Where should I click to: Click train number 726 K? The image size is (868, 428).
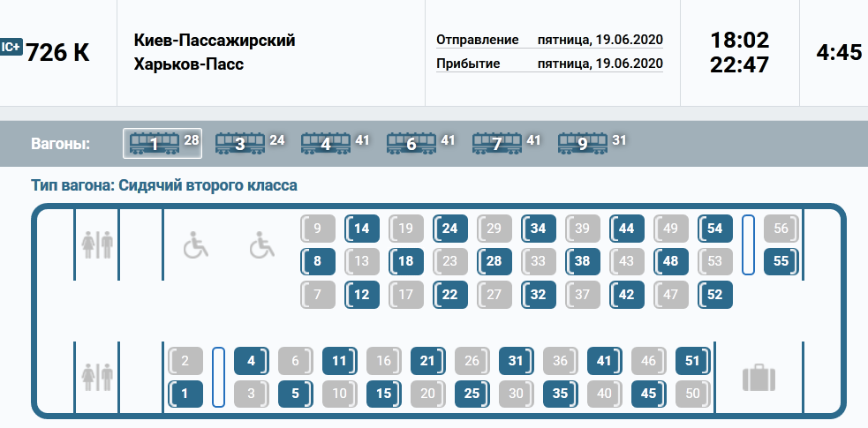58,53
